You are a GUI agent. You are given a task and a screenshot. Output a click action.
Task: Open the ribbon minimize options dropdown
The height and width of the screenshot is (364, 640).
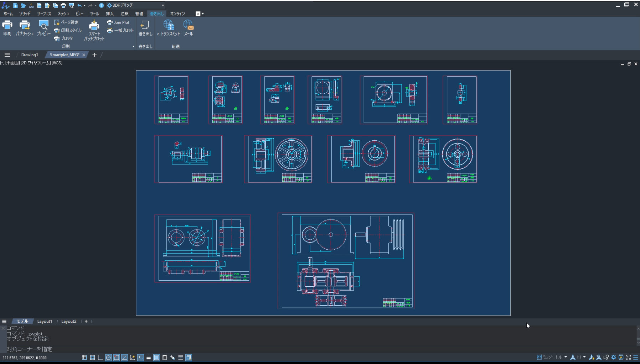pyautogui.click(x=203, y=14)
